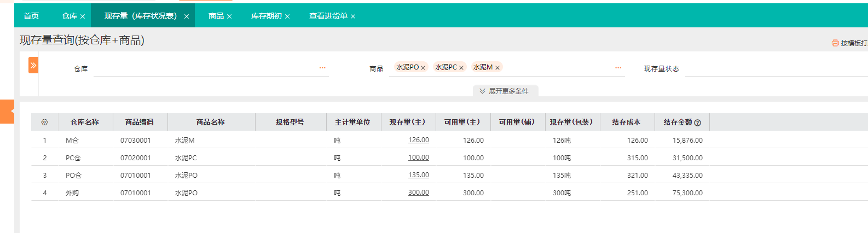Close the 仓库 tab
Image resolution: width=868 pixels, height=233 pixels.
tap(83, 16)
